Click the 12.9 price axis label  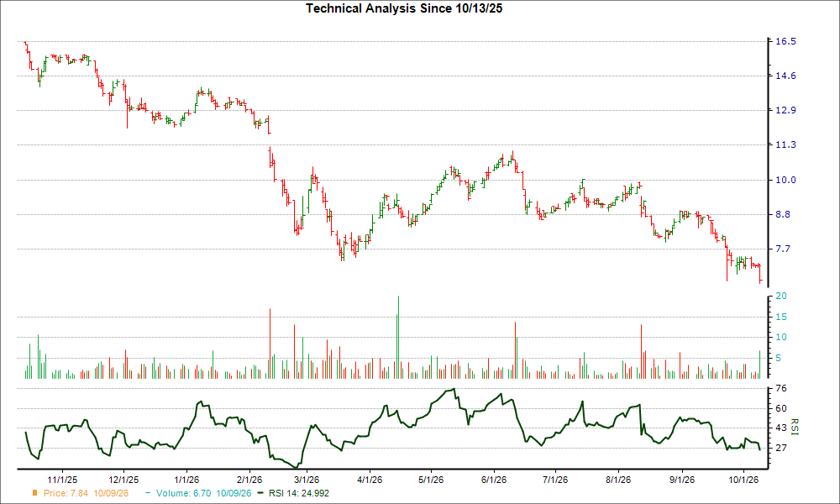785,110
